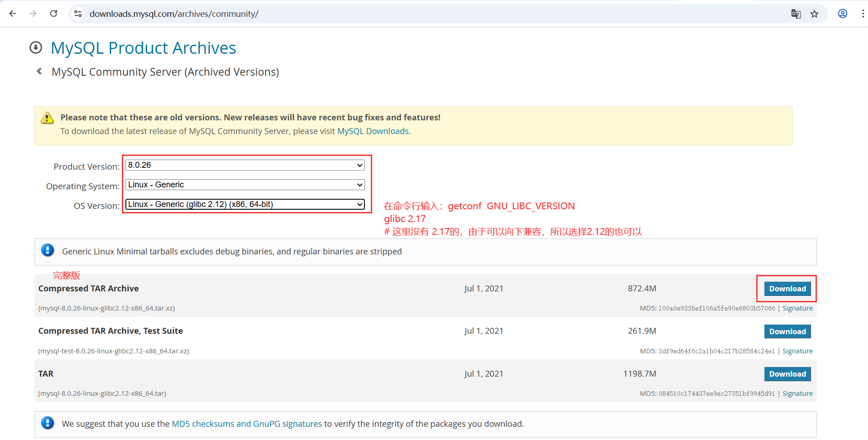This screenshot has height=440, width=868.
Task: Click the yellow warning triangle icon
Action: (x=47, y=118)
